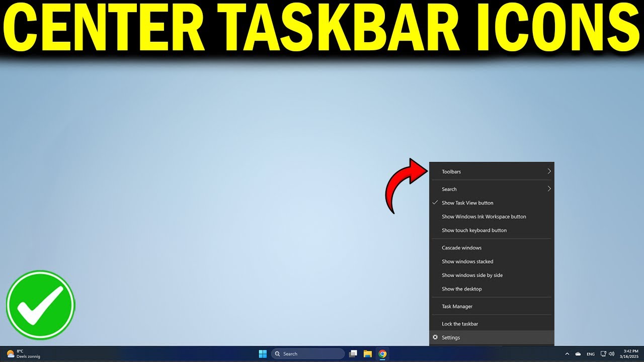Open the Search submenu entry
This screenshot has height=362, width=644.
492,189
